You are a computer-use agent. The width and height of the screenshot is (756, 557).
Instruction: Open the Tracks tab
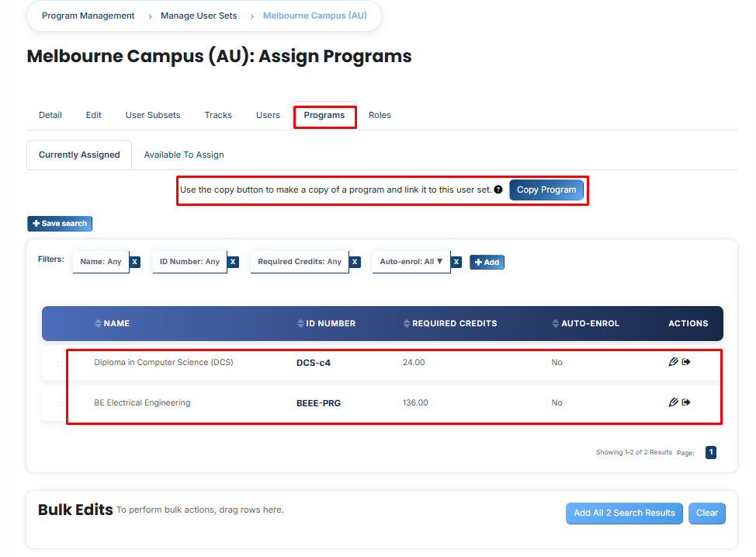click(x=218, y=115)
